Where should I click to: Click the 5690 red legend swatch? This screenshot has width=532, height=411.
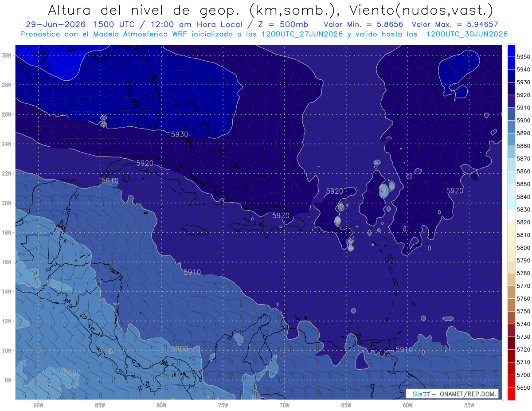coord(511,394)
